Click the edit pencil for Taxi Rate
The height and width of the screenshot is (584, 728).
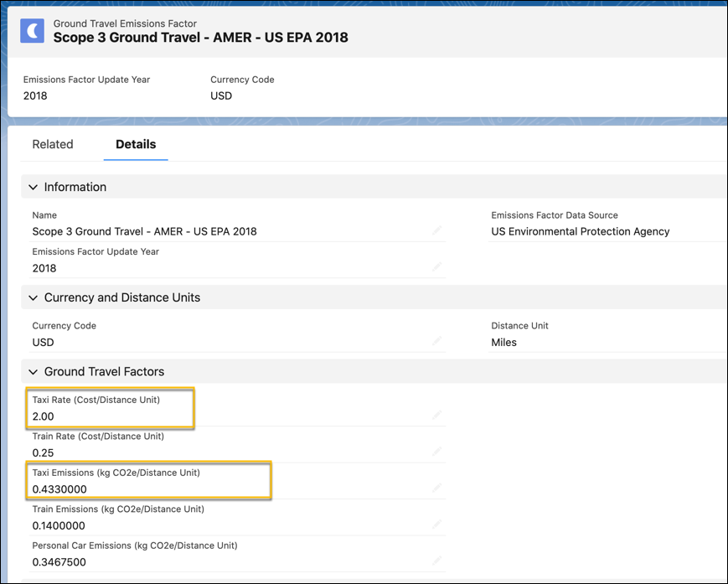pyautogui.click(x=437, y=415)
